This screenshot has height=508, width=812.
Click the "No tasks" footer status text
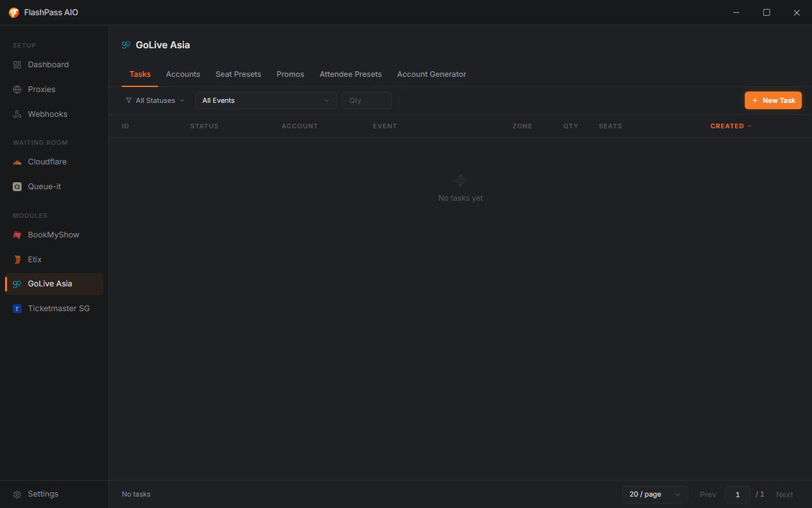coord(136,494)
